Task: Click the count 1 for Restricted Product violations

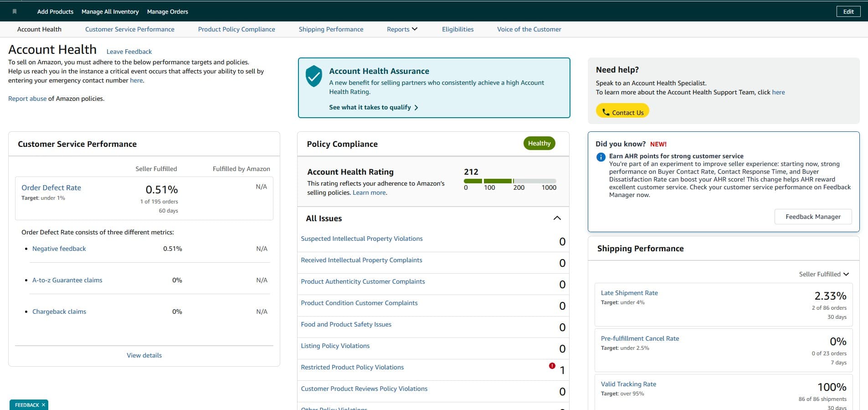Action: (562, 370)
